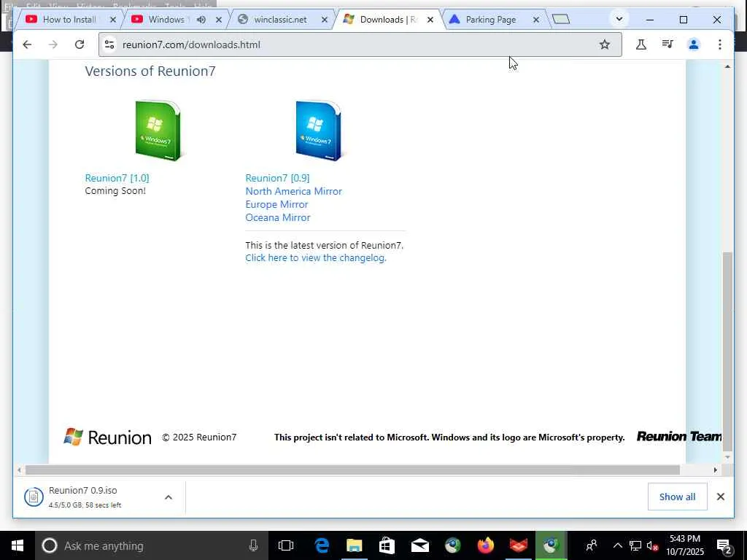747x560 pixels.
Task: Close the winclassic.net tab
Action: pyautogui.click(x=325, y=20)
